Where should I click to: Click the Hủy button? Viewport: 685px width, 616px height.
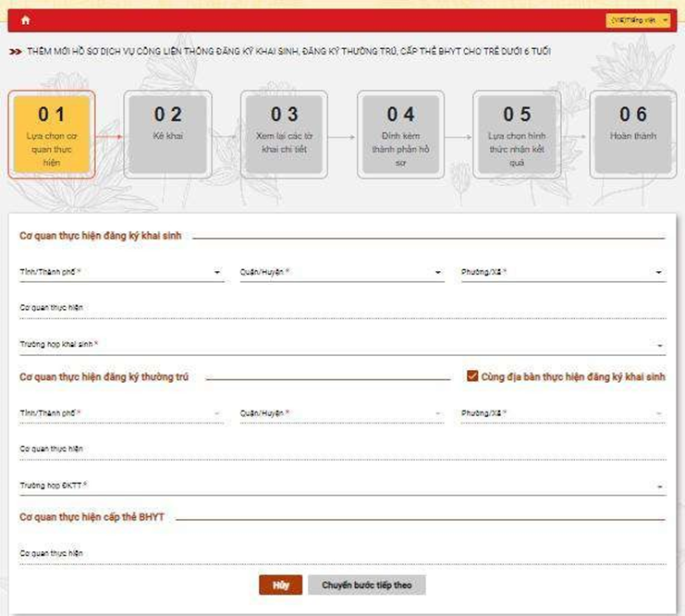pos(281,585)
